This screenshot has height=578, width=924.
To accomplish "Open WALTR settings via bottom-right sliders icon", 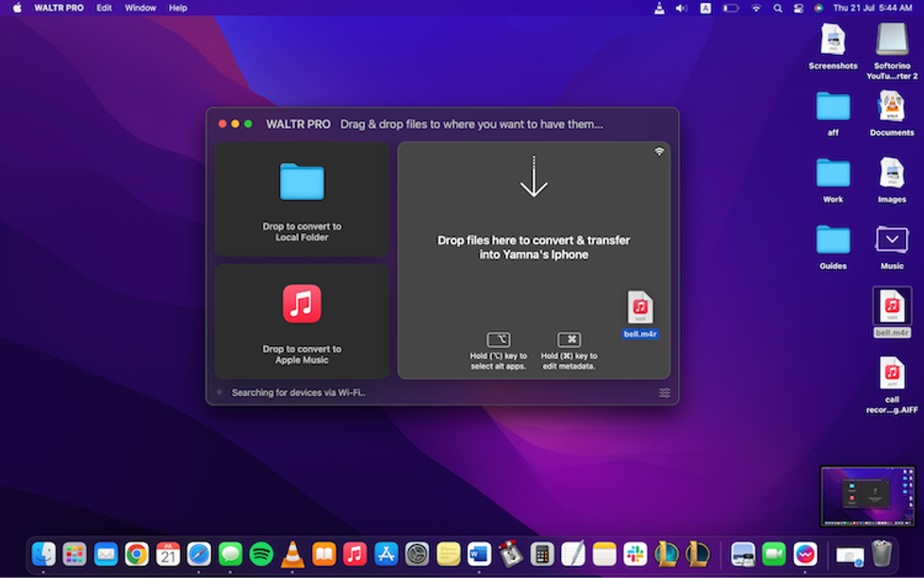I will click(x=665, y=393).
